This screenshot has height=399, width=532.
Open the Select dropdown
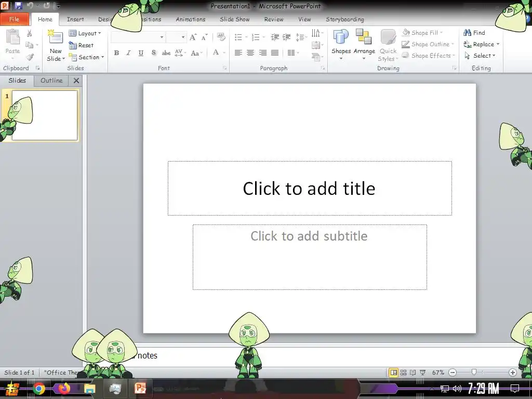480,56
